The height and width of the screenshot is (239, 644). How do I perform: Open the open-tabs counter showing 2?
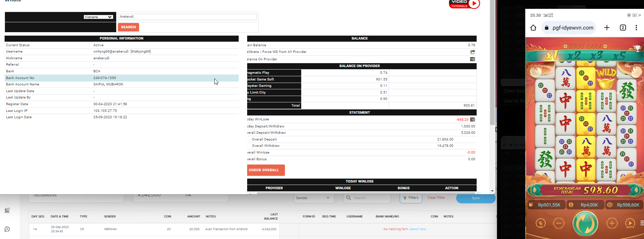(x=623, y=28)
